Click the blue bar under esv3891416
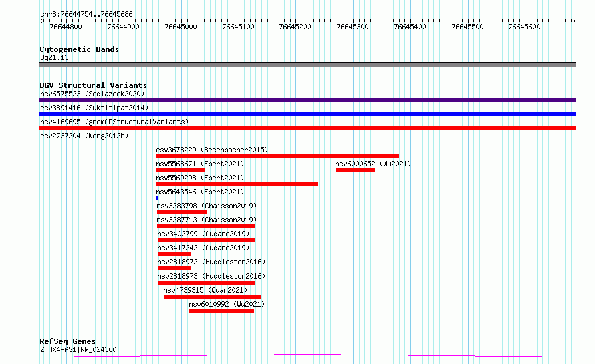This screenshot has height=364, width=595. 308,114
